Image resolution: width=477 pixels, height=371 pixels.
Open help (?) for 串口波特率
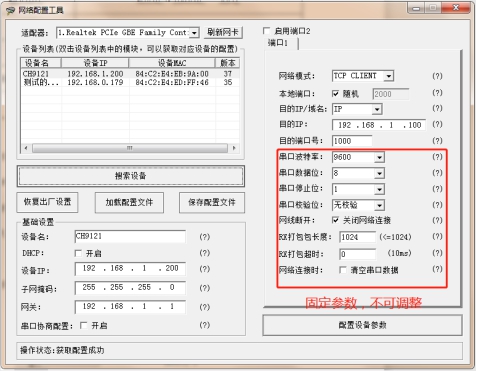(437, 157)
